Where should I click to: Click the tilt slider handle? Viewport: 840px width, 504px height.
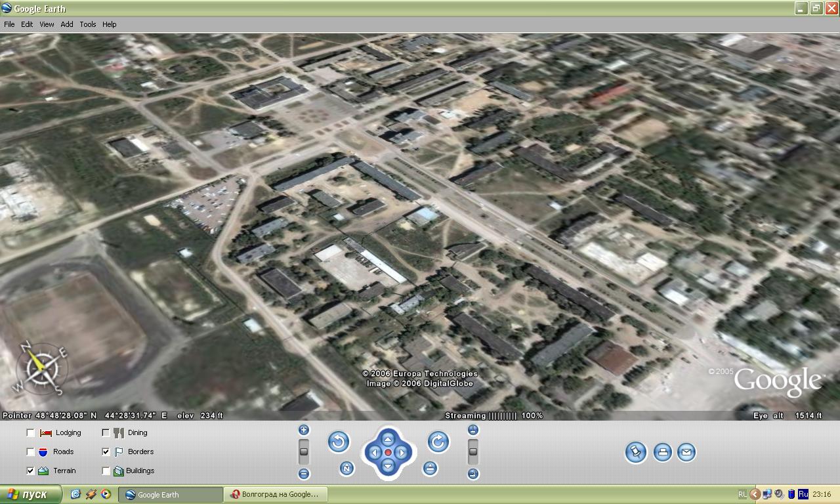coord(473,451)
